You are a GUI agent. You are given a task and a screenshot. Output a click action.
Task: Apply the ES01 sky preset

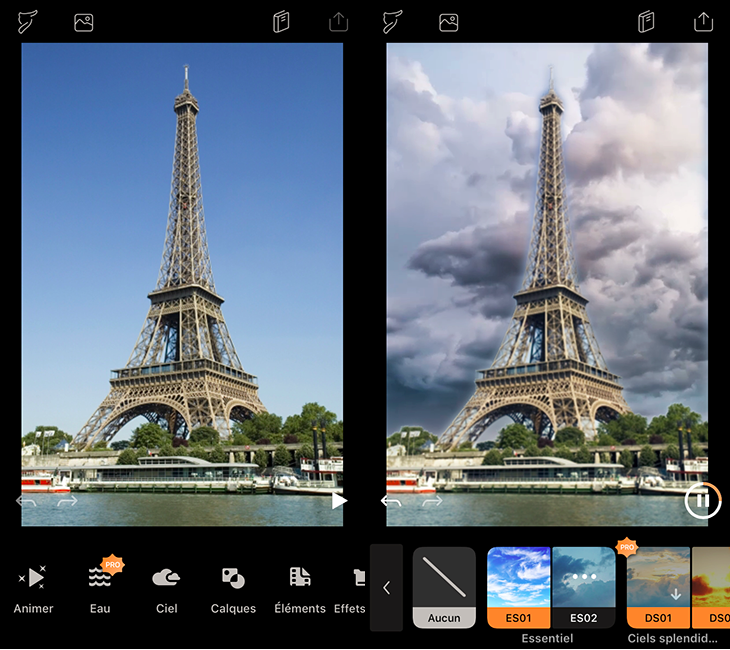coord(518,587)
